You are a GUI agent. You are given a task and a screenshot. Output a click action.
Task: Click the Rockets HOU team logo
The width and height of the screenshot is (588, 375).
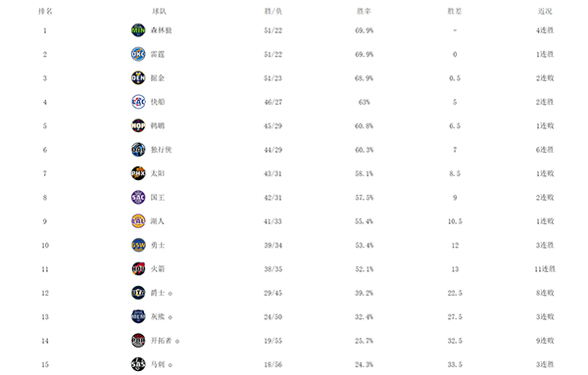pyautogui.click(x=138, y=269)
